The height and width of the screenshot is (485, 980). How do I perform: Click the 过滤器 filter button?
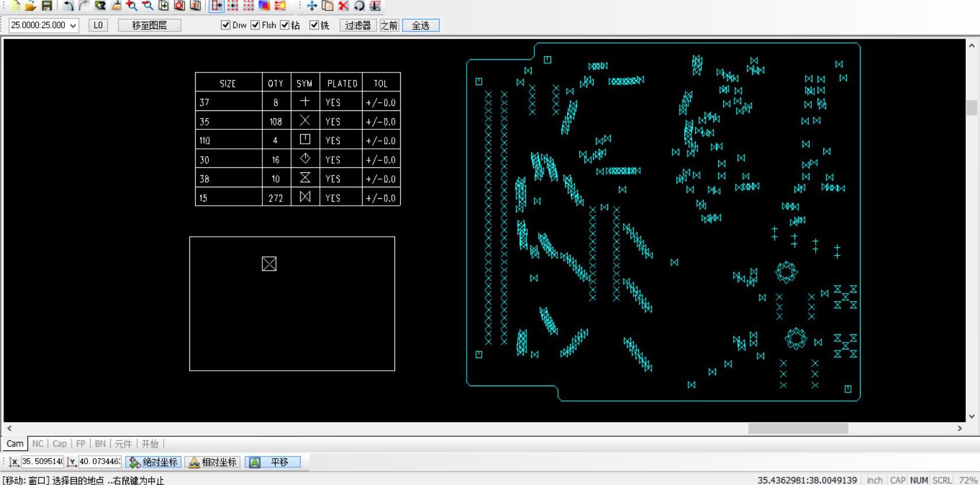(358, 25)
